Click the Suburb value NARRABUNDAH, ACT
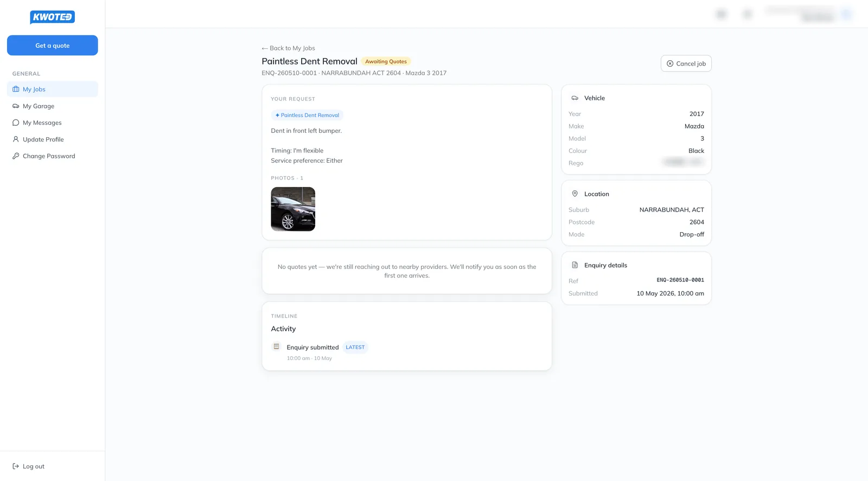Screen dimensions: 868x481 tap(672, 210)
